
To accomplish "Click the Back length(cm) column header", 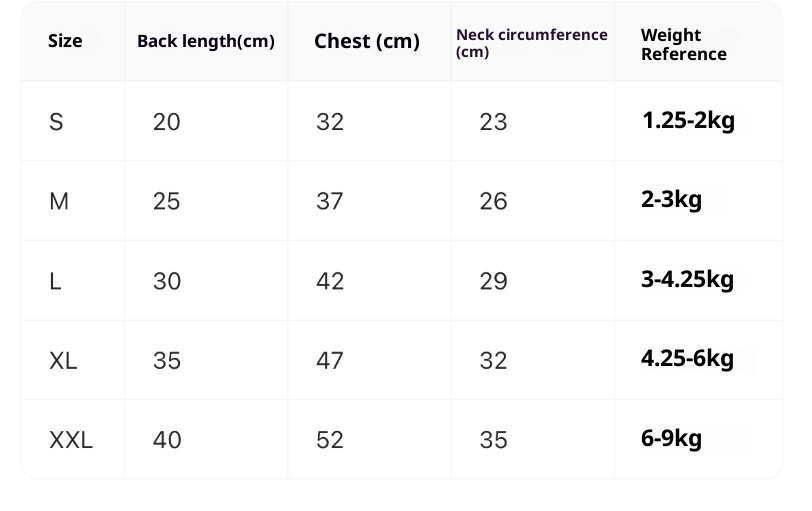I will click(205, 41).
